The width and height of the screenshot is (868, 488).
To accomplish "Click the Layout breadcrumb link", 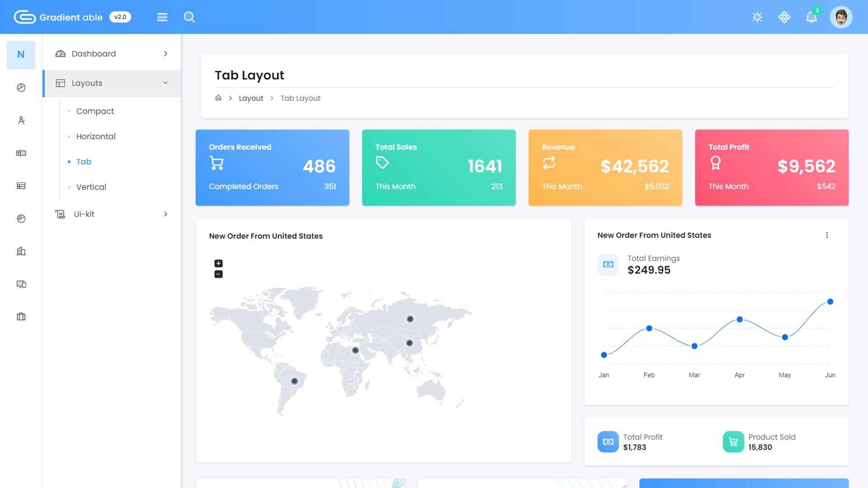I will [x=251, y=98].
